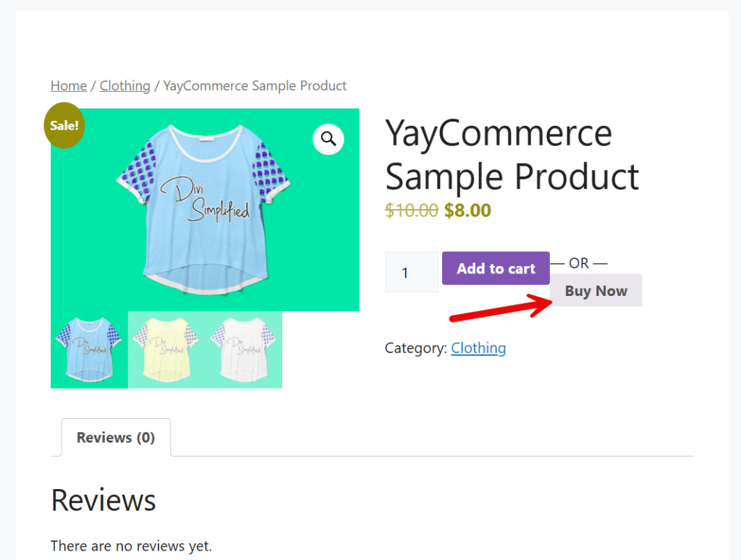Click the Reviews section heading

tap(103, 500)
